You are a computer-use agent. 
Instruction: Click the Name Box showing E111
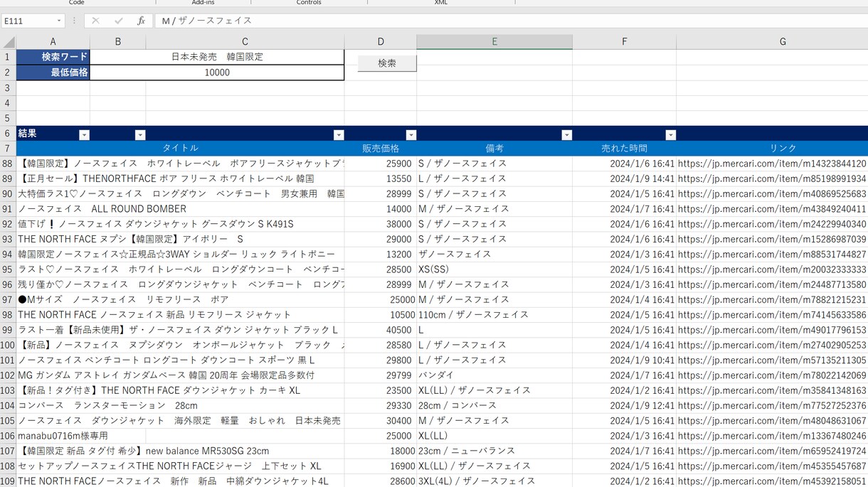28,21
